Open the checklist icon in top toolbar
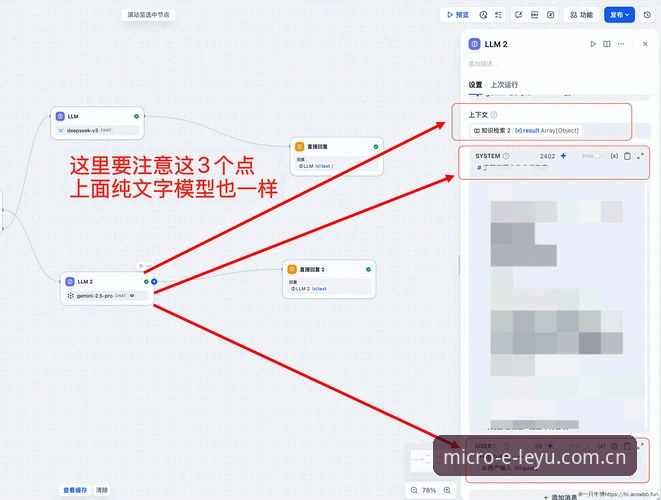This screenshot has width=661, height=500. pyautogui.click(x=498, y=15)
